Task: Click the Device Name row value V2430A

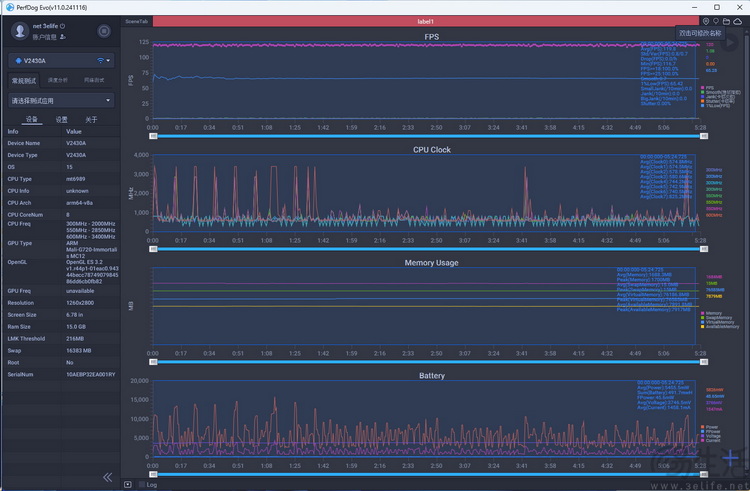Action: point(76,143)
